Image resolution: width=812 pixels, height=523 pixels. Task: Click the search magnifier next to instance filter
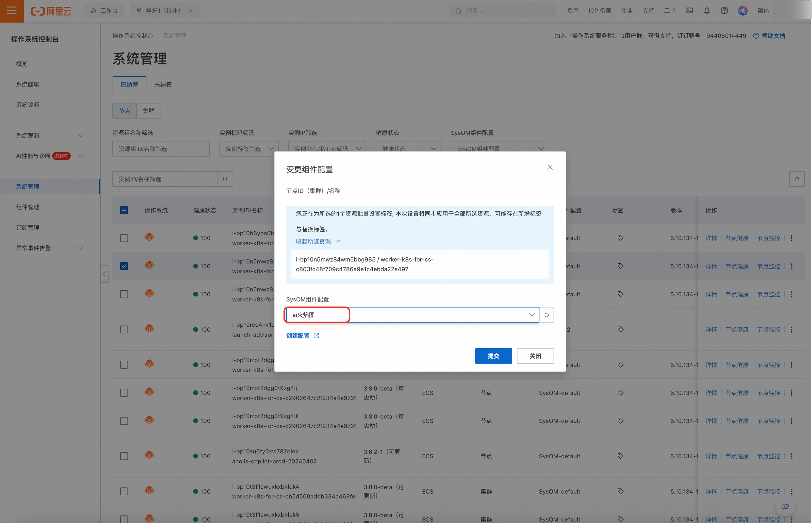225,179
